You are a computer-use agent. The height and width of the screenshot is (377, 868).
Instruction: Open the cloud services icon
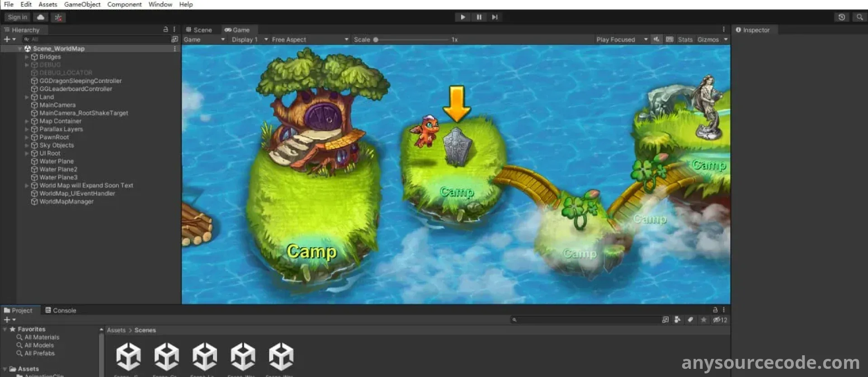point(41,17)
